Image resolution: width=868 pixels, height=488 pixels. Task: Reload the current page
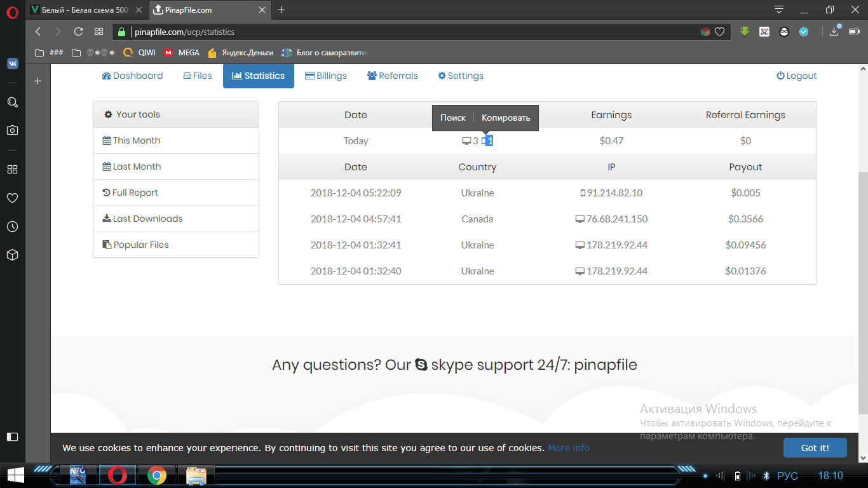pos(78,32)
